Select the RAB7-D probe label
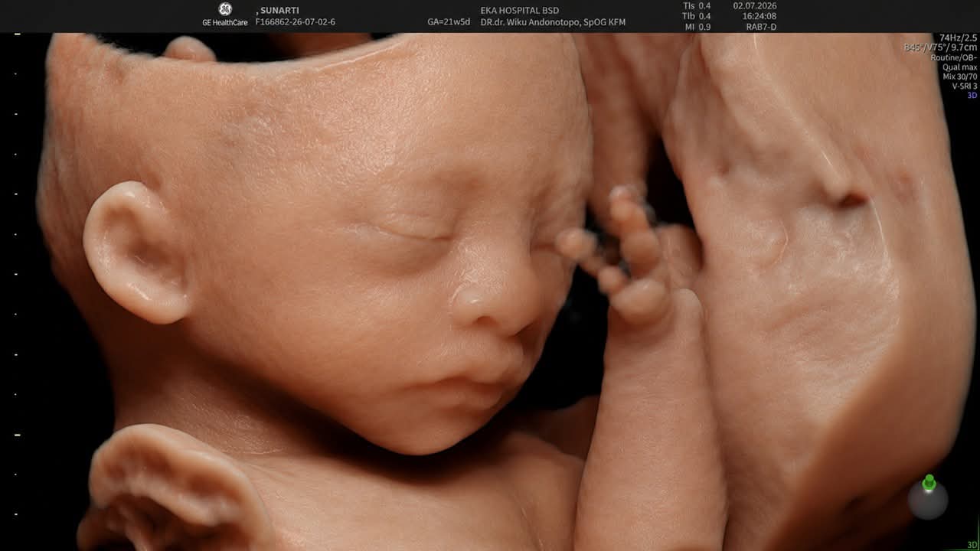 click(x=761, y=27)
